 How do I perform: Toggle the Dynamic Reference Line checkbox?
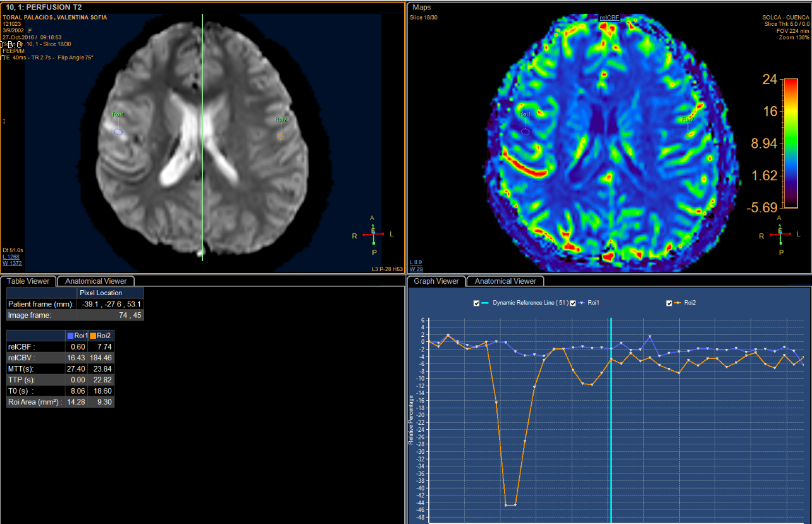pos(477,303)
